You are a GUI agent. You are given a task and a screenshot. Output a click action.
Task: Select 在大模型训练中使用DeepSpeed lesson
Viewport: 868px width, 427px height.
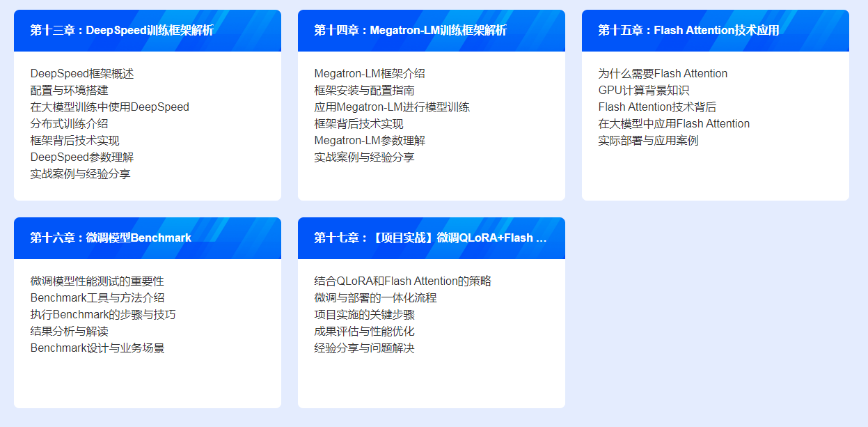click(110, 107)
